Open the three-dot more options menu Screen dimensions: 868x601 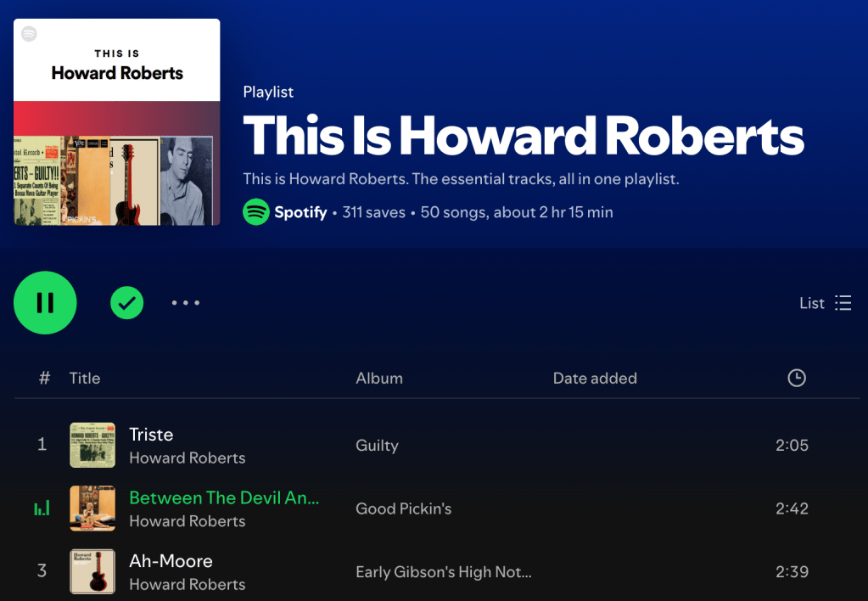(x=185, y=303)
